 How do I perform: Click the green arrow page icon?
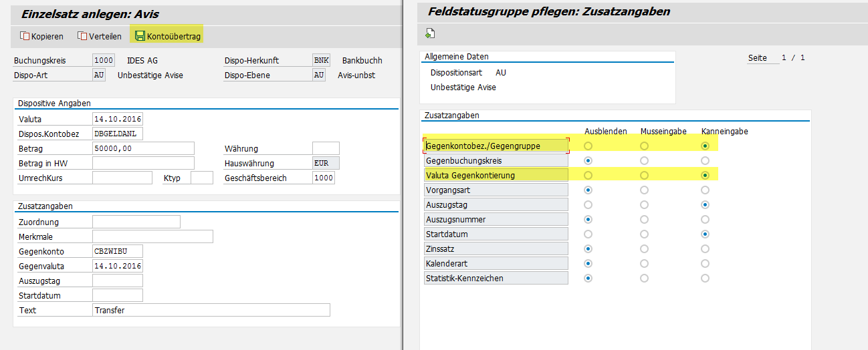pos(430,34)
